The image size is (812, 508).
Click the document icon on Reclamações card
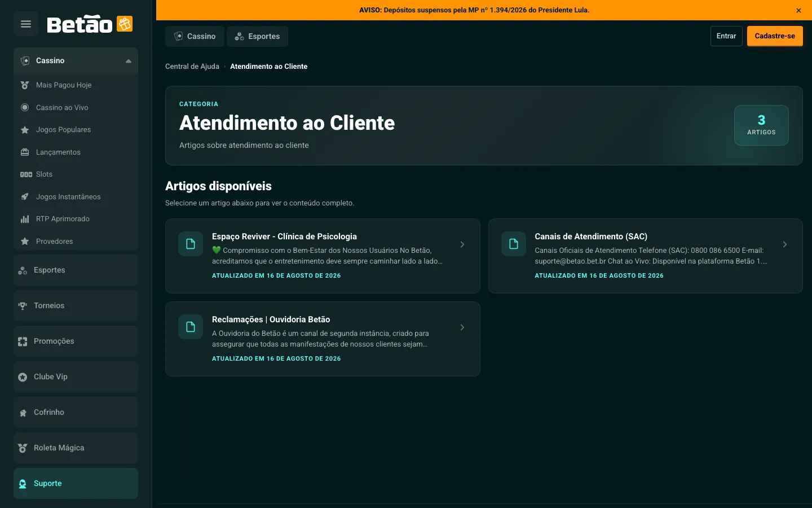[x=191, y=327]
